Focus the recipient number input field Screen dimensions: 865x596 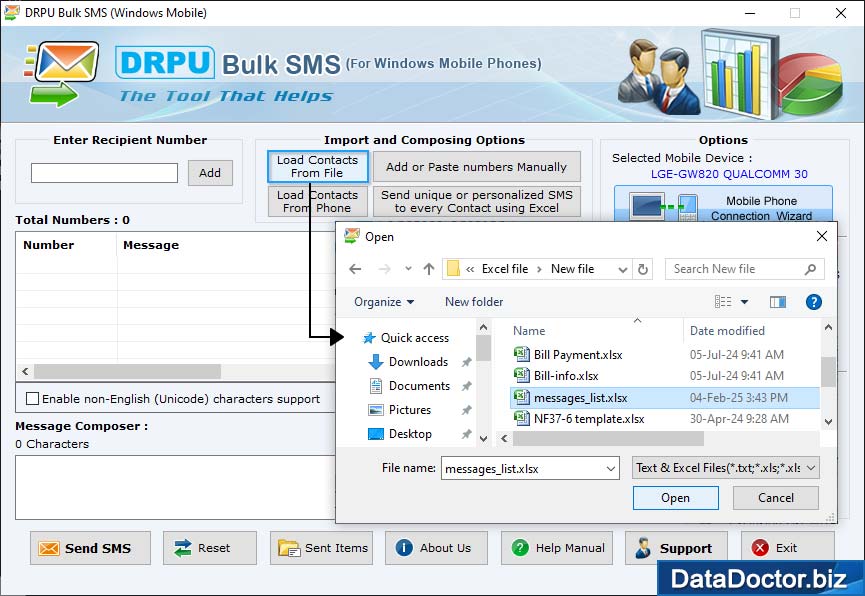pyautogui.click(x=104, y=173)
